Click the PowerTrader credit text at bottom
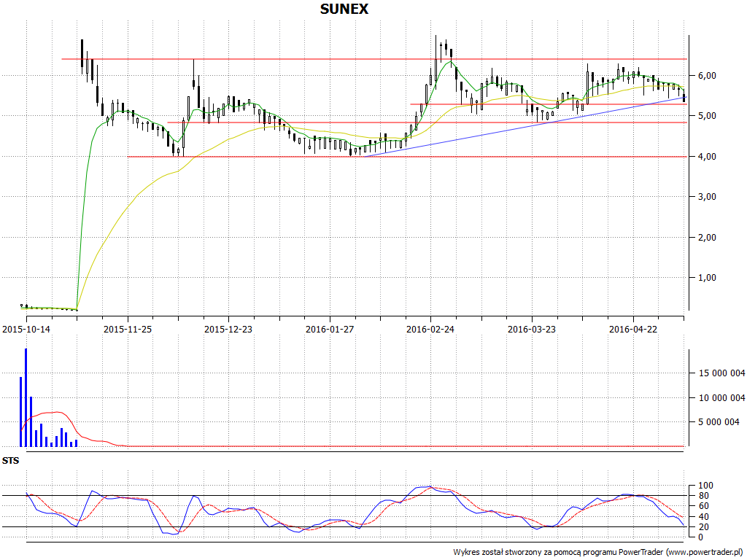 598,553
